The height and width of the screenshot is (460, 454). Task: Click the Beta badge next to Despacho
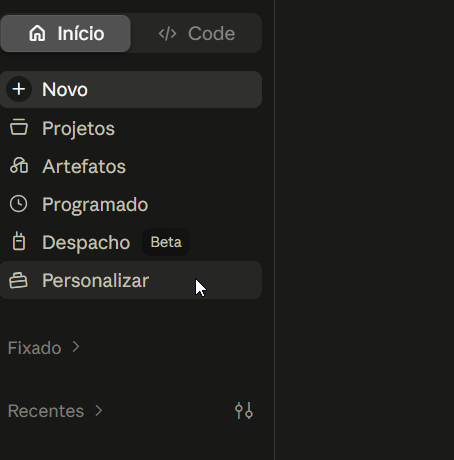click(166, 242)
